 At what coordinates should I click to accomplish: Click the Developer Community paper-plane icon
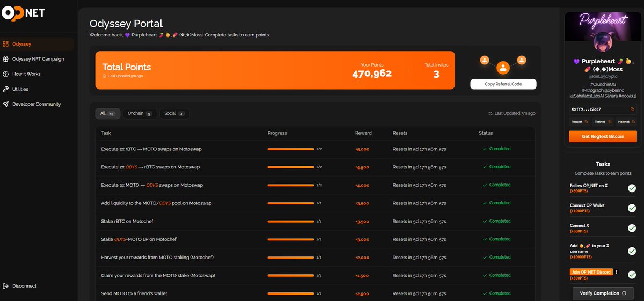pos(5,104)
